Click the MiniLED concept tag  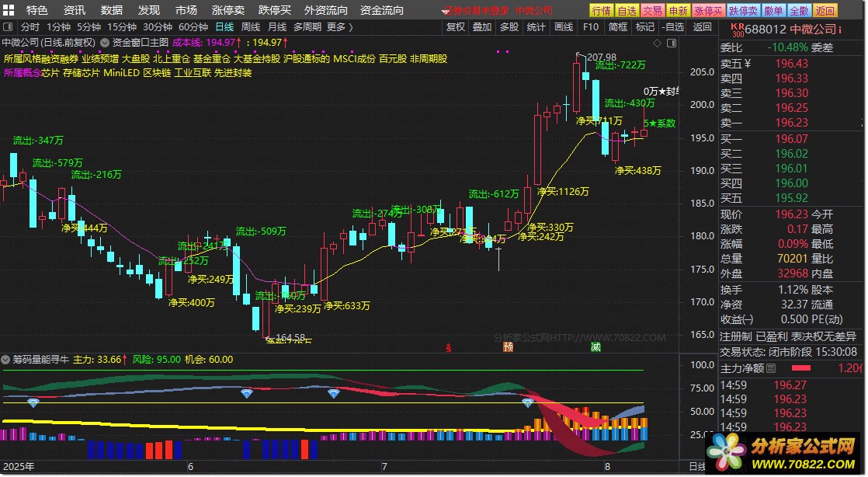(x=121, y=72)
